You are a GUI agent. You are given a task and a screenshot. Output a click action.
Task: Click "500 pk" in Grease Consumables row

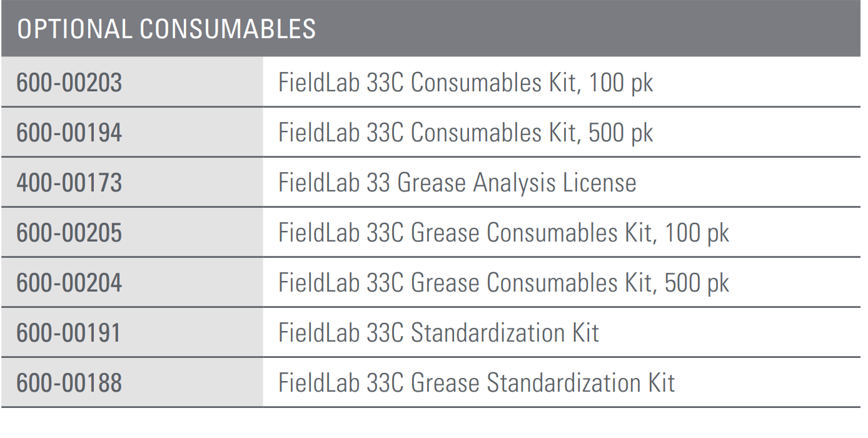click(x=697, y=283)
